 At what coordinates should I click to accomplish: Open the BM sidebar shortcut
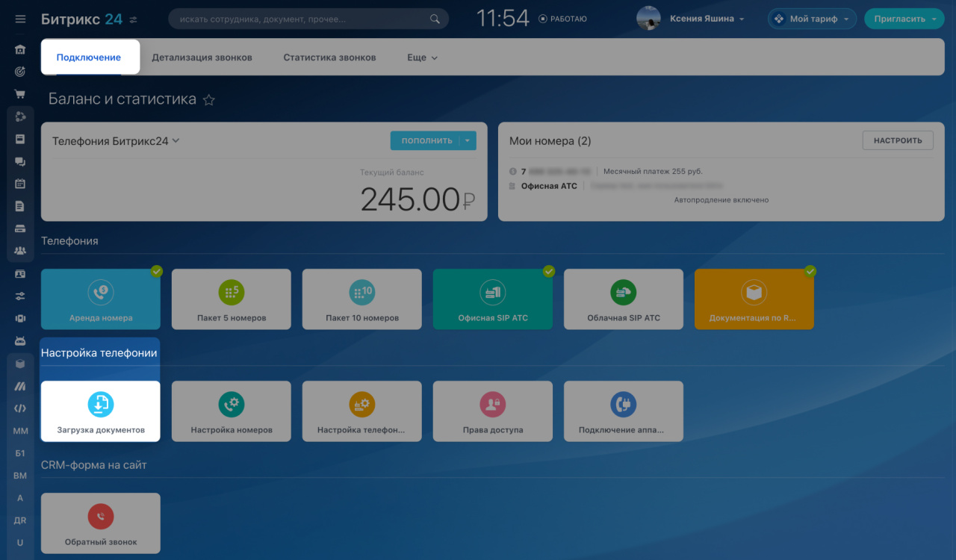[x=20, y=476]
